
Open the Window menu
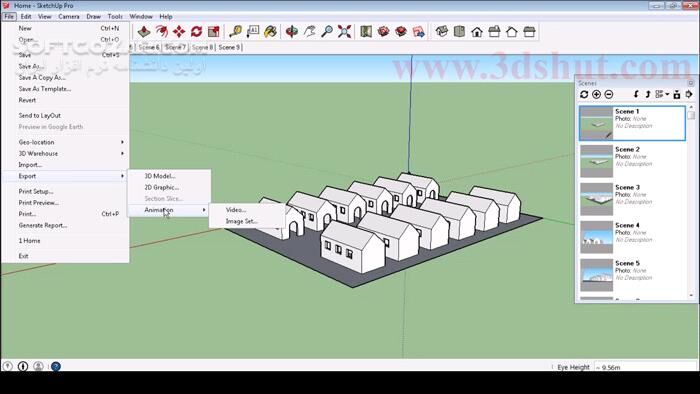tap(141, 17)
